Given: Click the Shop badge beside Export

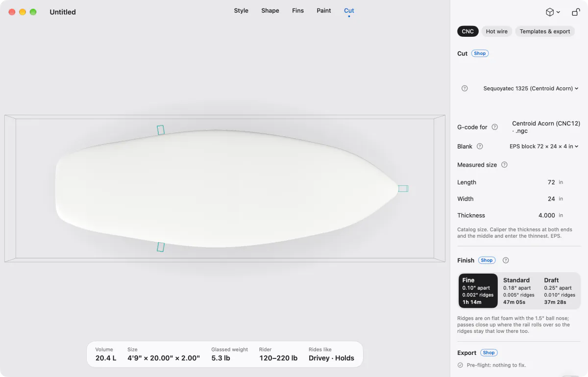Looking at the screenshot, I should click(489, 352).
